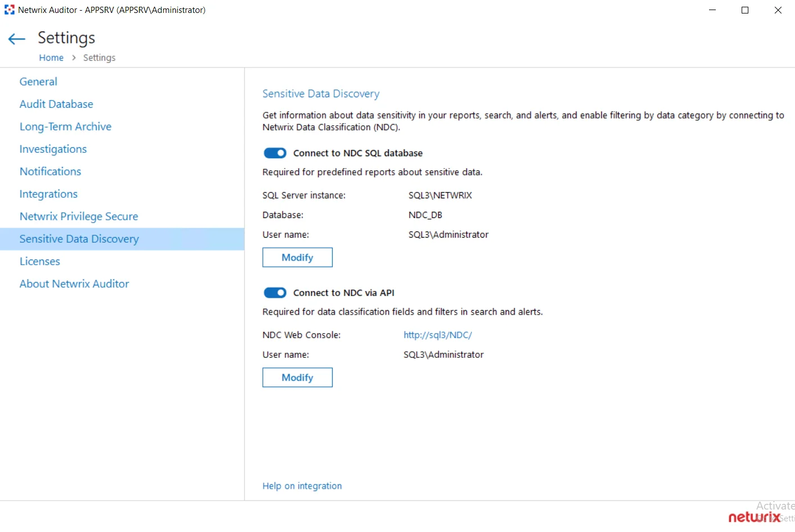
Task: Click the SQL3\NETWRIX instance value
Action: click(440, 195)
